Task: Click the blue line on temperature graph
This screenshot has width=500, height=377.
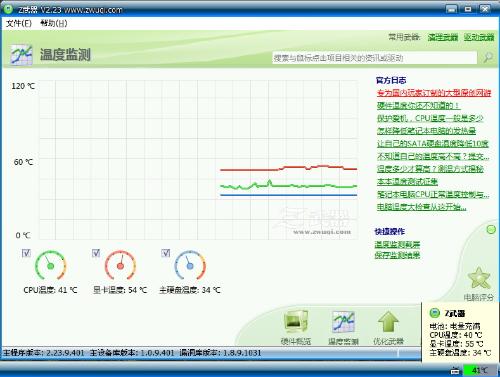Action: [x=289, y=195]
